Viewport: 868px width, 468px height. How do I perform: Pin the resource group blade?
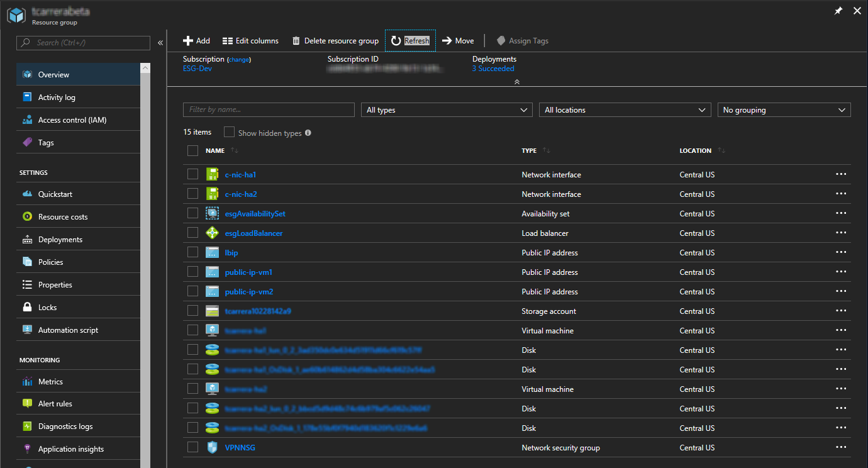pos(838,11)
